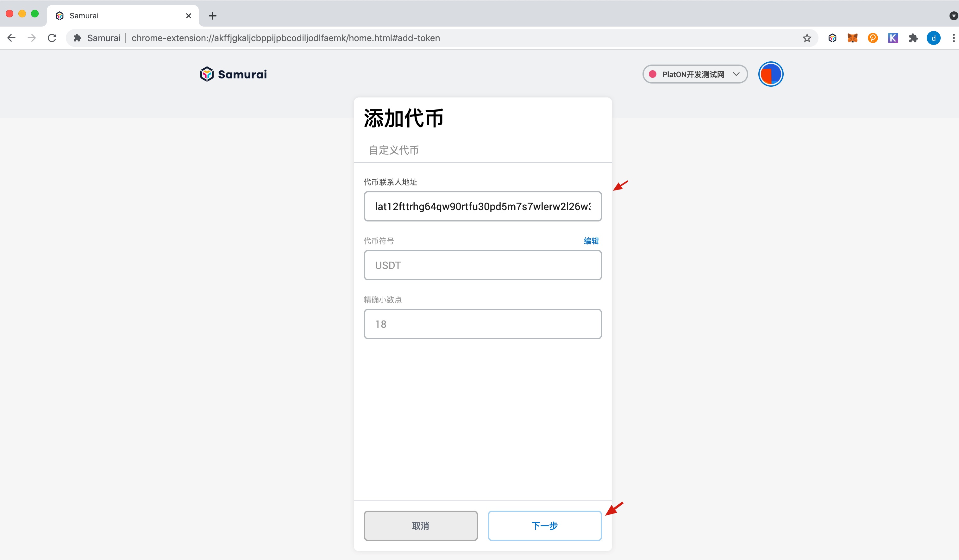This screenshot has height=560, width=959.
Task: Click the extension puzzle icon in the address bar
Action: pos(77,38)
